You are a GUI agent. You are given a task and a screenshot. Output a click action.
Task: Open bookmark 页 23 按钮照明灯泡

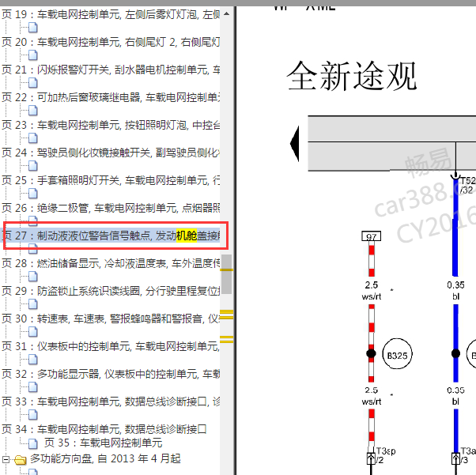[111, 125]
